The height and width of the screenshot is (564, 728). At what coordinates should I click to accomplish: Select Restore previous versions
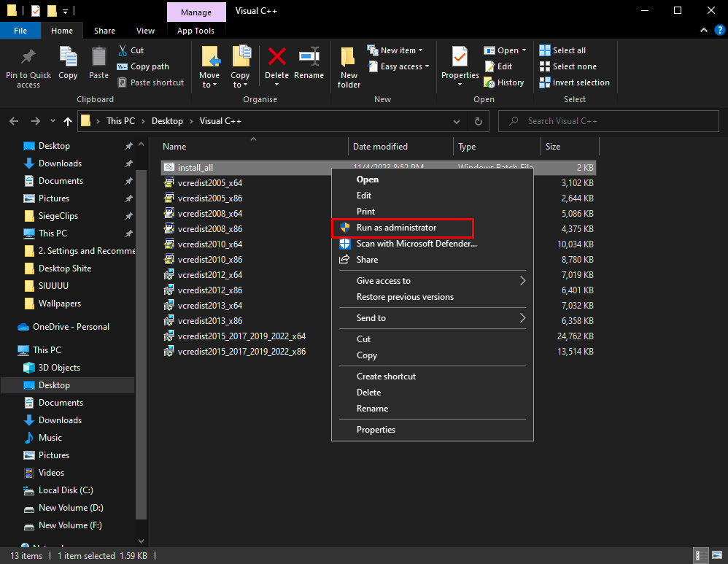pos(433,297)
